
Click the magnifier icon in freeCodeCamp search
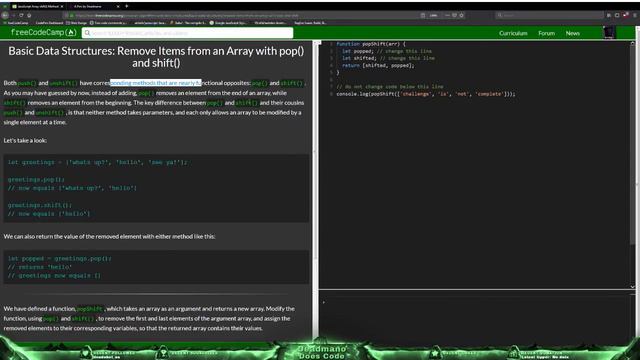click(x=87, y=33)
